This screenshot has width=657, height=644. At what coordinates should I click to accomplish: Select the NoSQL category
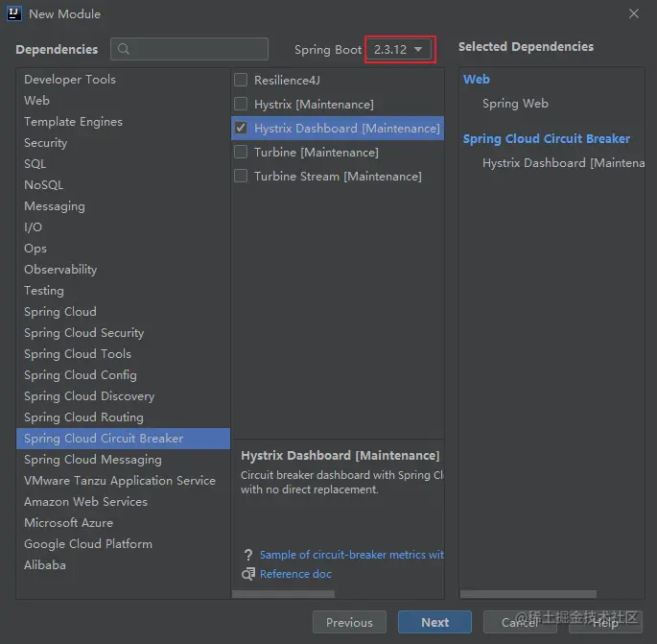tap(123, 185)
